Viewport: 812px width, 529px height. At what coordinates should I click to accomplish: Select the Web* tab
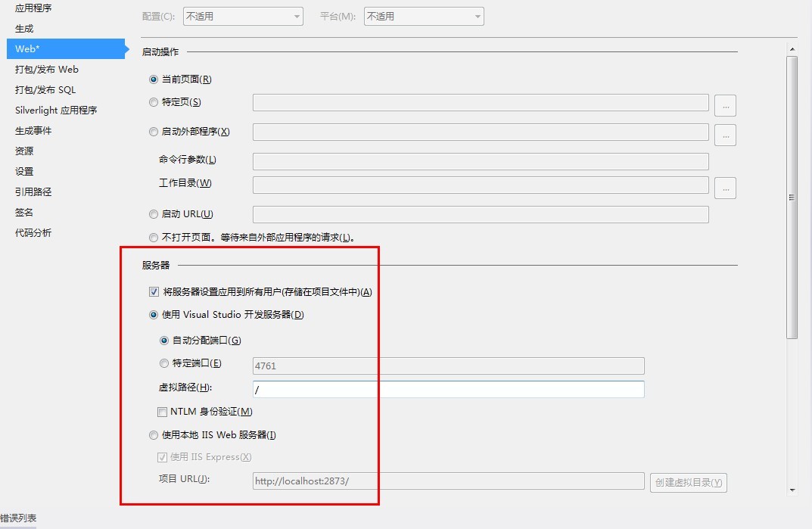click(x=66, y=48)
